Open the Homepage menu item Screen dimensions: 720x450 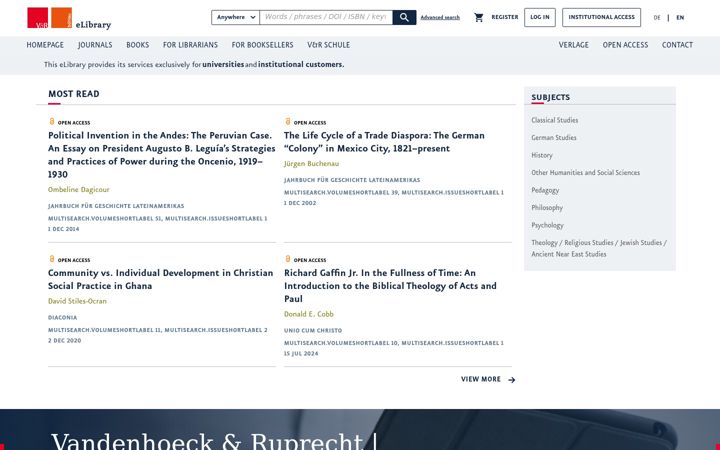(x=45, y=45)
